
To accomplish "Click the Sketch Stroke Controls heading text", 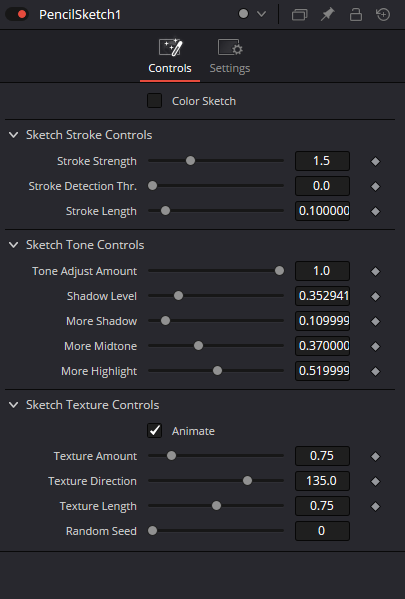I will pos(89,135).
